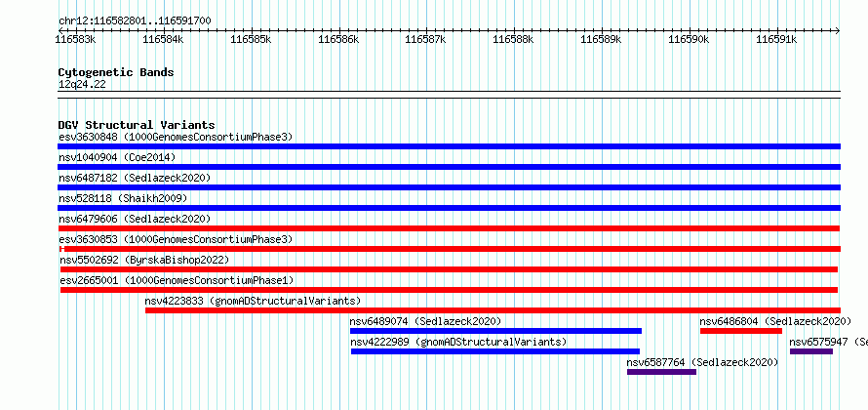This screenshot has height=410, width=868.
Task: Click the nsv4222989 gnomAD blue bar
Action: (494, 351)
